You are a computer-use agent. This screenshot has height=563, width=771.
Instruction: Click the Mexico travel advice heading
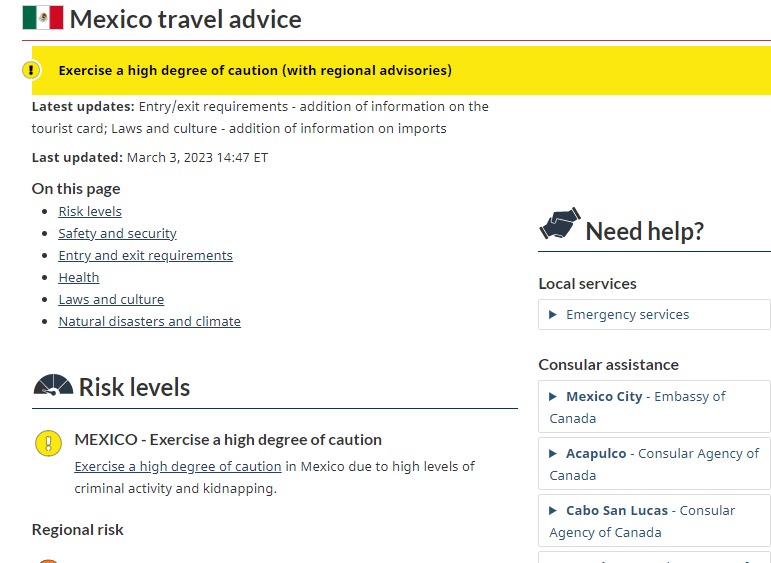pos(185,19)
